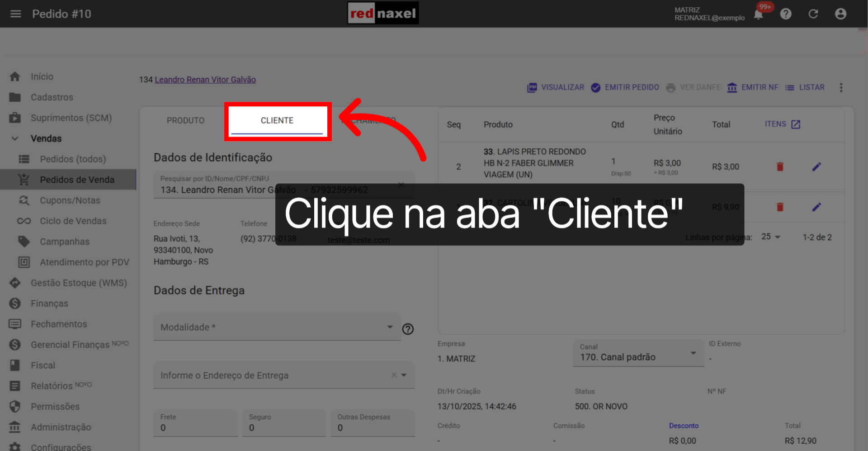Image resolution: width=868 pixels, height=451 pixels.
Task: Refresh the page with the reload icon
Action: pyautogui.click(x=813, y=14)
